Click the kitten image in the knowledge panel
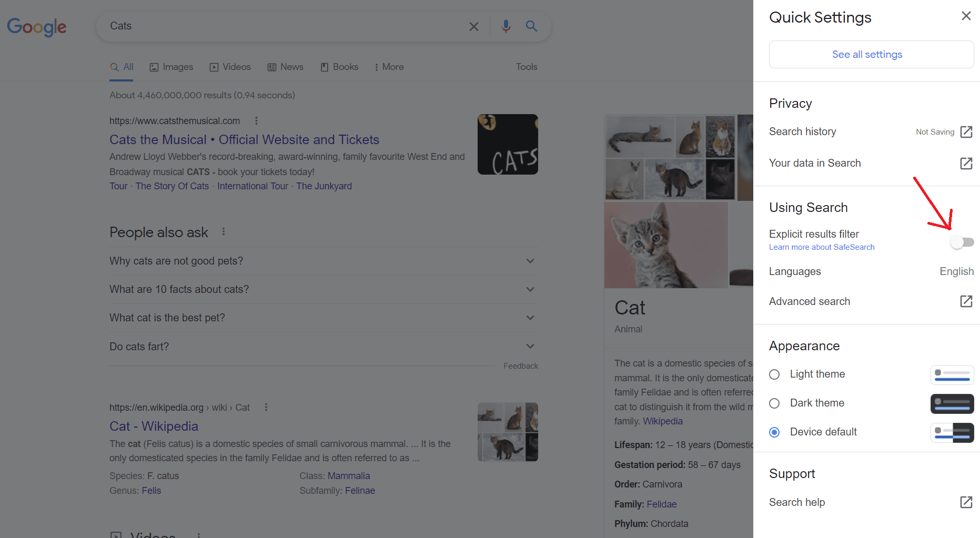980x538 pixels. pos(666,245)
